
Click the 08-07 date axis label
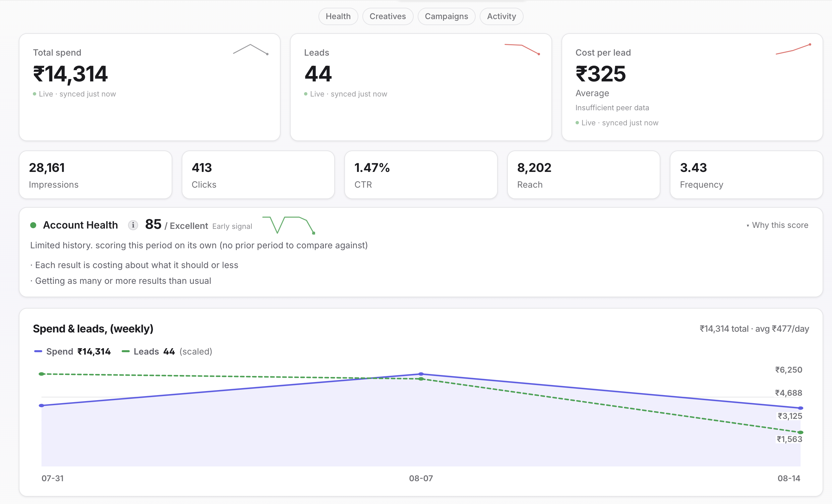(x=421, y=478)
